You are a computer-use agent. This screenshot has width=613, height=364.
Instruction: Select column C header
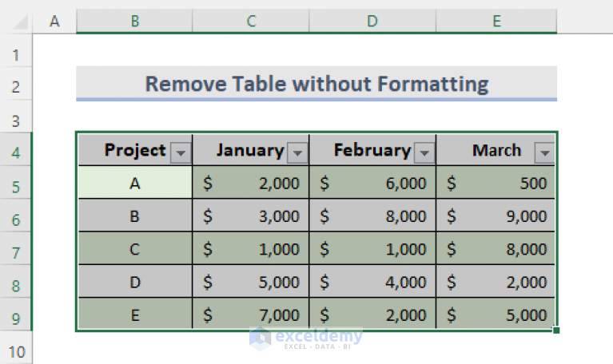pyautogui.click(x=251, y=21)
